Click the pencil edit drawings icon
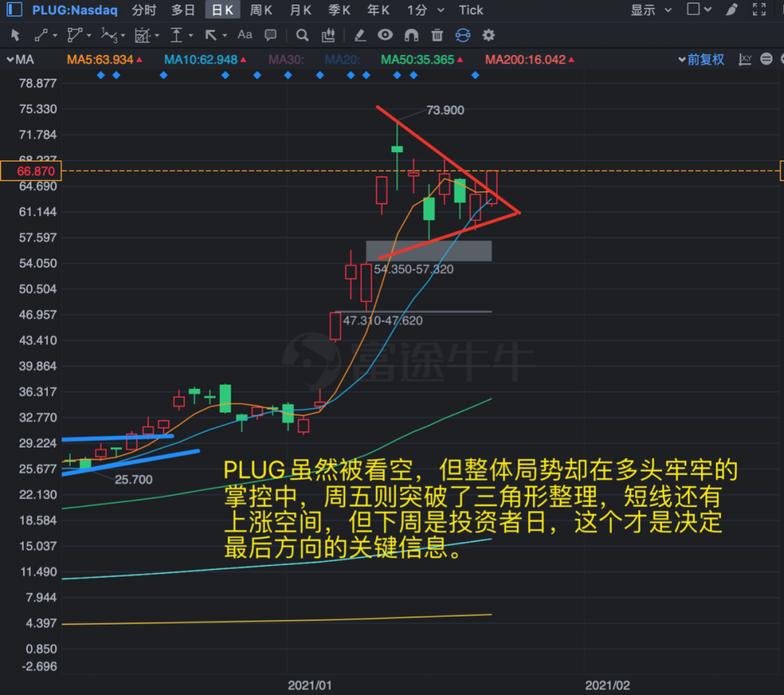This screenshot has width=784, height=695. click(x=360, y=35)
